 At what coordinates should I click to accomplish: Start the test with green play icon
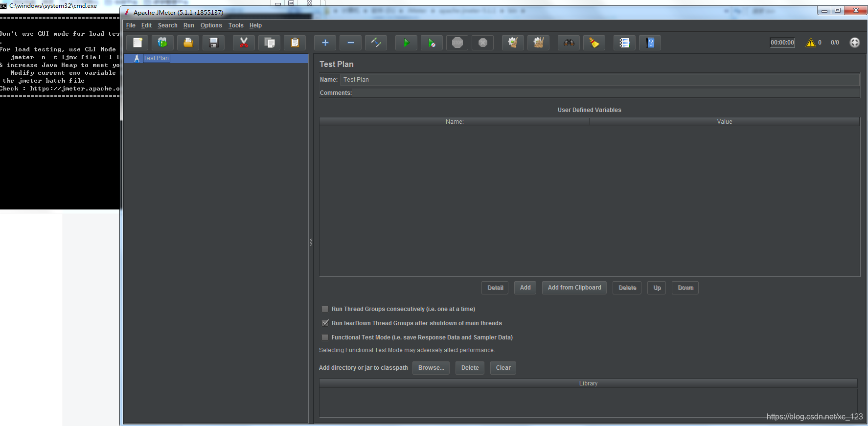[406, 43]
